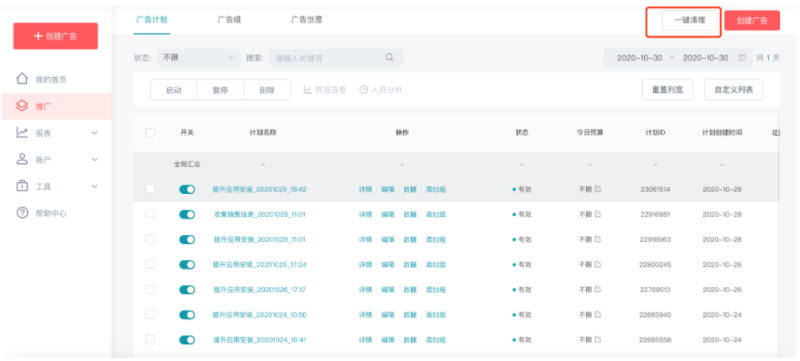800x361 pixels.
Task: Click the person icon beside 账户
Action: (22, 159)
